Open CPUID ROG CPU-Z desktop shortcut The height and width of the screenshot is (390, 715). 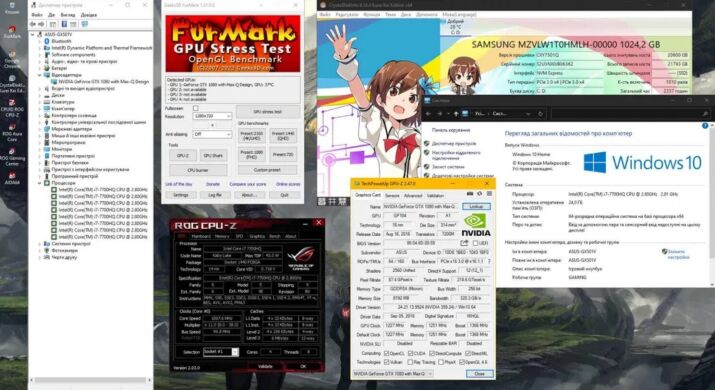(x=12, y=109)
